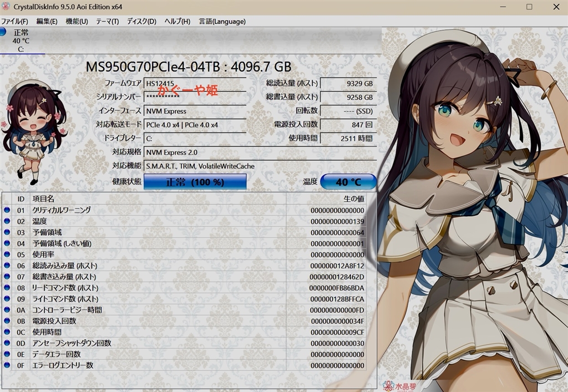Click the 項目名 column header
568x392 pixels.
pos(43,198)
